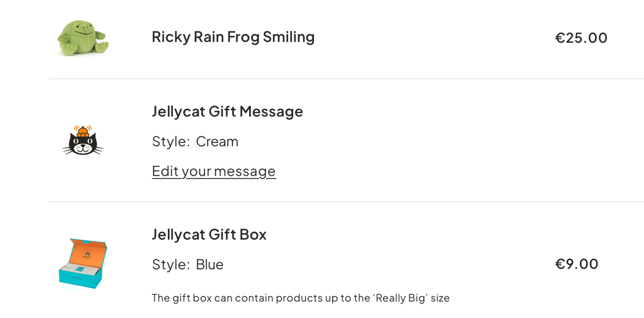The height and width of the screenshot is (318, 644).
Task: Click the Jellycat black cat logo icon
Action: pos(83,140)
